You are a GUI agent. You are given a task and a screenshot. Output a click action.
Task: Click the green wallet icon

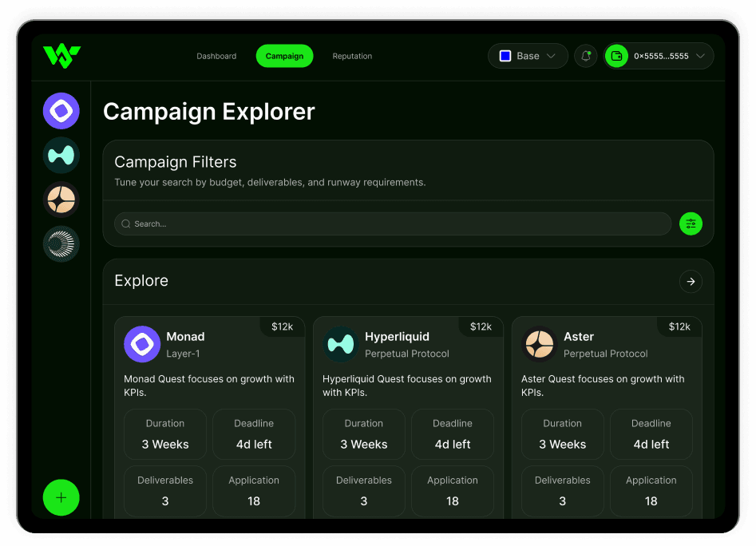coord(616,56)
